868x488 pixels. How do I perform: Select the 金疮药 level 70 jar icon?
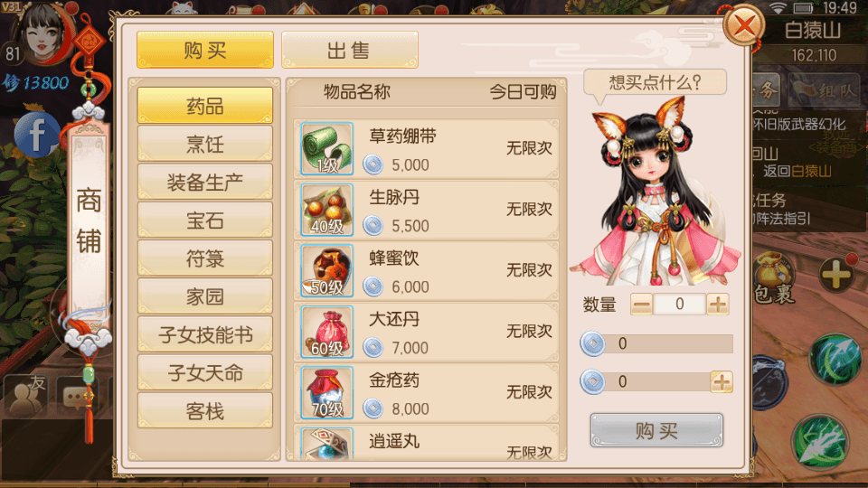click(x=327, y=392)
